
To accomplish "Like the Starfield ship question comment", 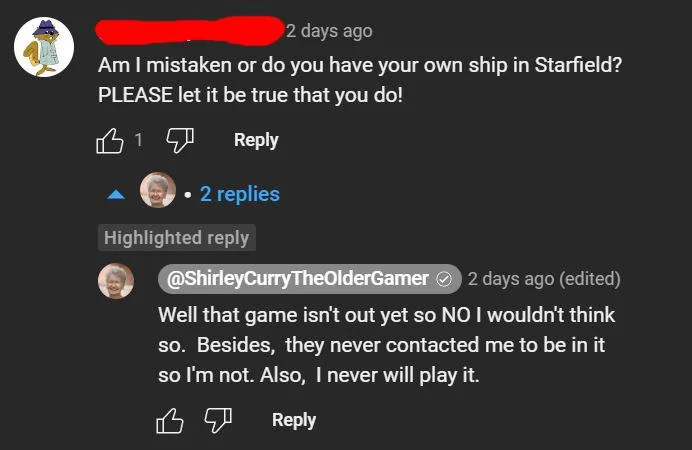I will [109, 141].
